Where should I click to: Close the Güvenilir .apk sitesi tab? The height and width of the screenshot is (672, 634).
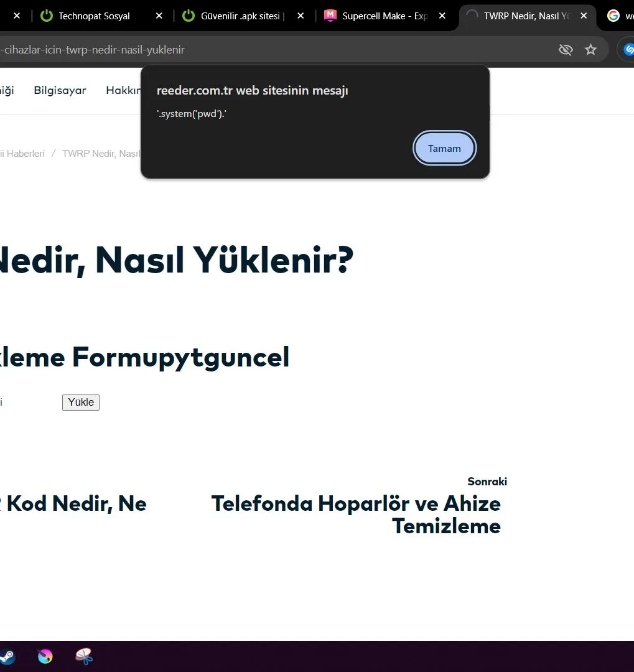click(x=301, y=16)
